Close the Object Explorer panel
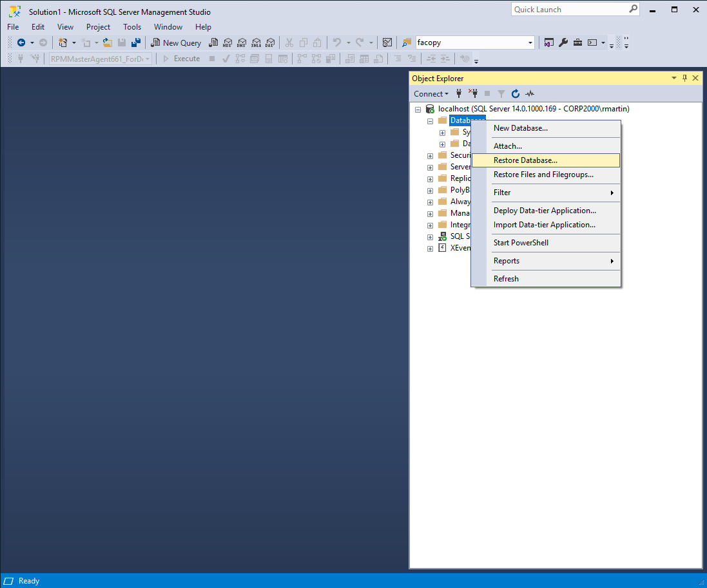The image size is (707, 588). pyautogui.click(x=695, y=78)
